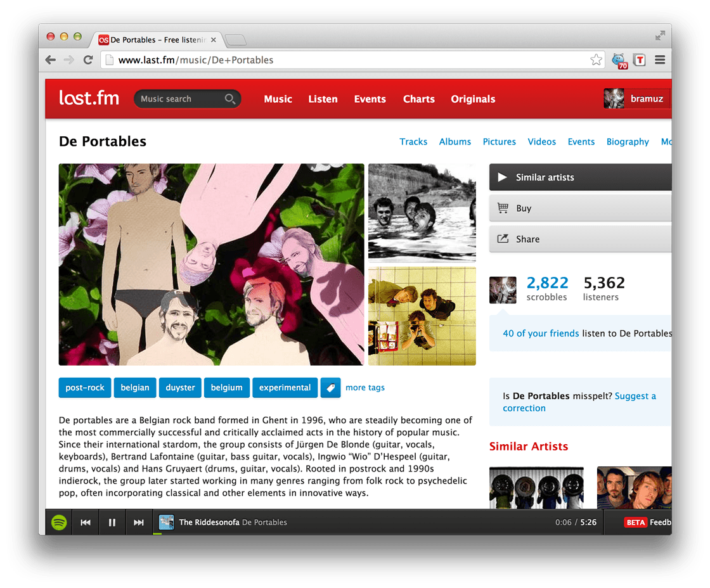Click the add tag icon button
Image resolution: width=710 pixels, height=588 pixels.
[x=330, y=388]
